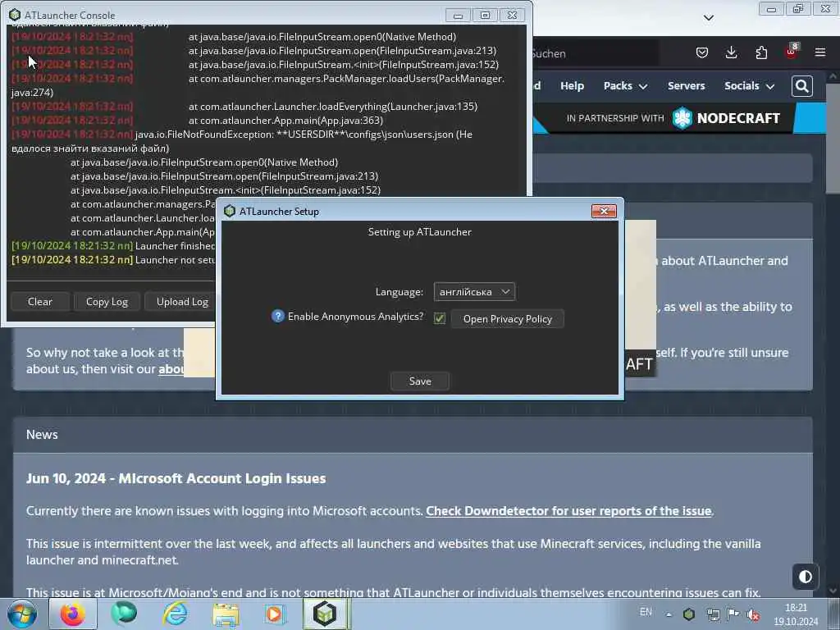Click the News section heading
Screen dimensions: 840x630
tap(42, 435)
